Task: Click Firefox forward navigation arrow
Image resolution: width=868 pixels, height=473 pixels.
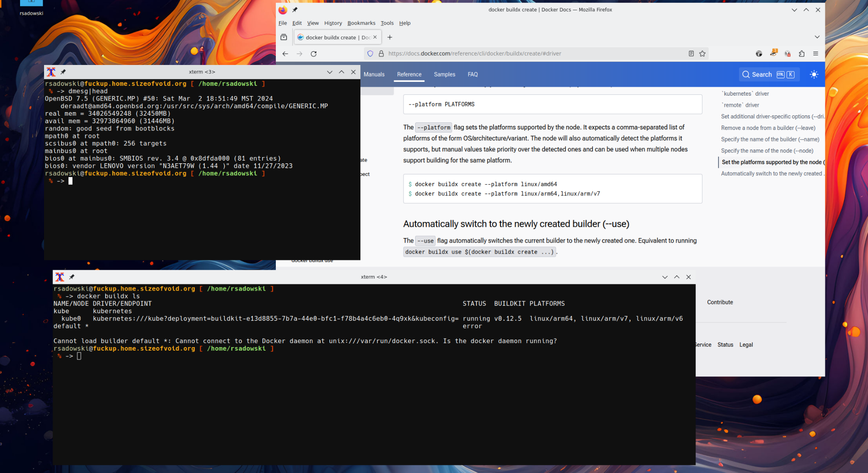Action: click(299, 53)
